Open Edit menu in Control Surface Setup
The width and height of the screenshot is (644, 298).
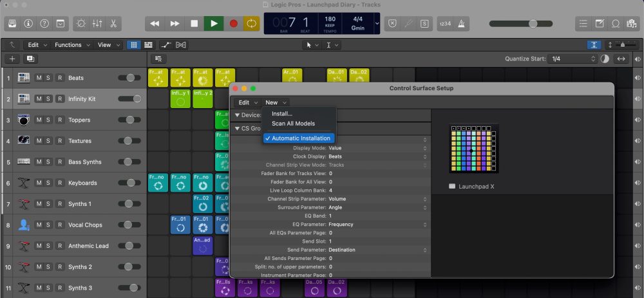click(247, 102)
